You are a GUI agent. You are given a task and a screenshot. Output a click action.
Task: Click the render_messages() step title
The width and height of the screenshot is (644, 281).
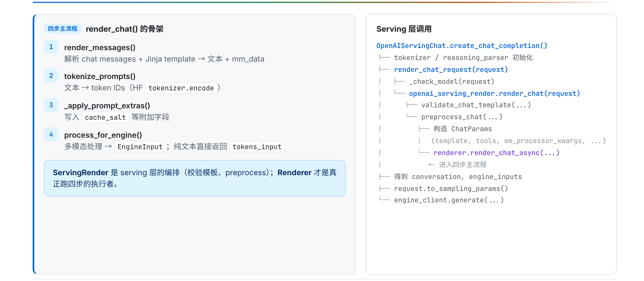100,48
